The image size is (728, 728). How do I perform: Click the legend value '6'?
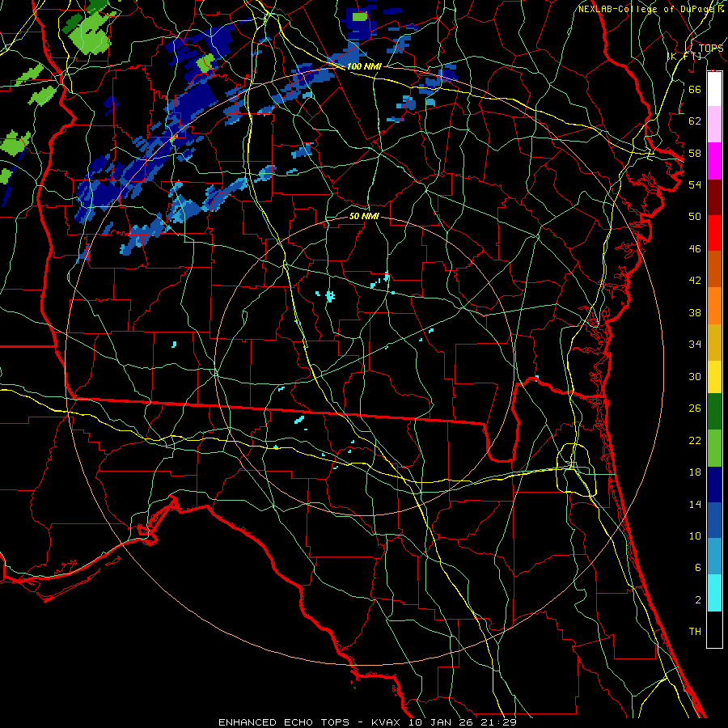pyautogui.click(x=697, y=567)
